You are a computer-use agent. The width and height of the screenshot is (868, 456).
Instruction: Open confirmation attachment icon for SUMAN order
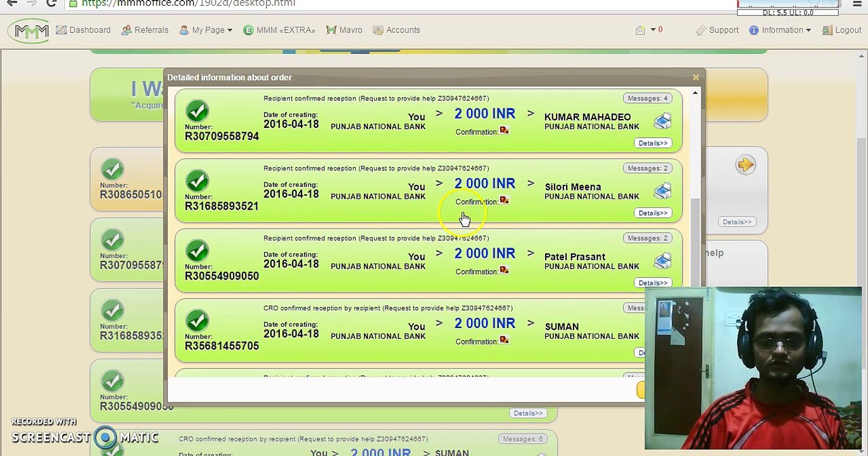point(504,340)
